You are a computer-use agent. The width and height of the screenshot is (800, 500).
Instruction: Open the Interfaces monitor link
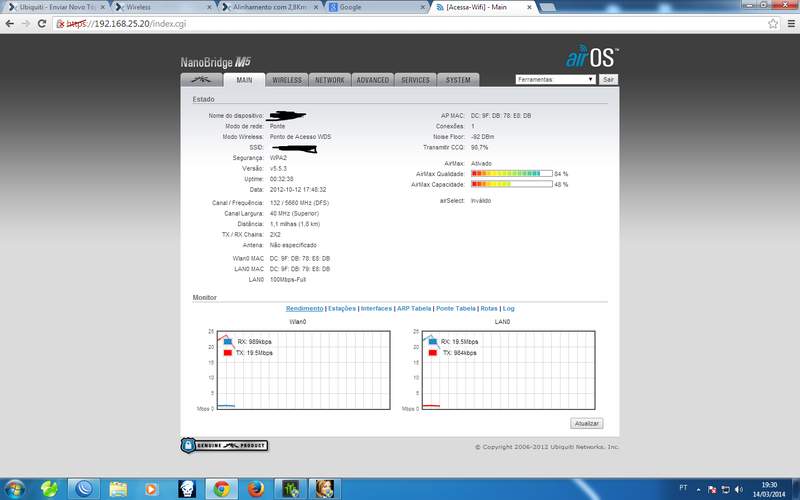point(377,309)
